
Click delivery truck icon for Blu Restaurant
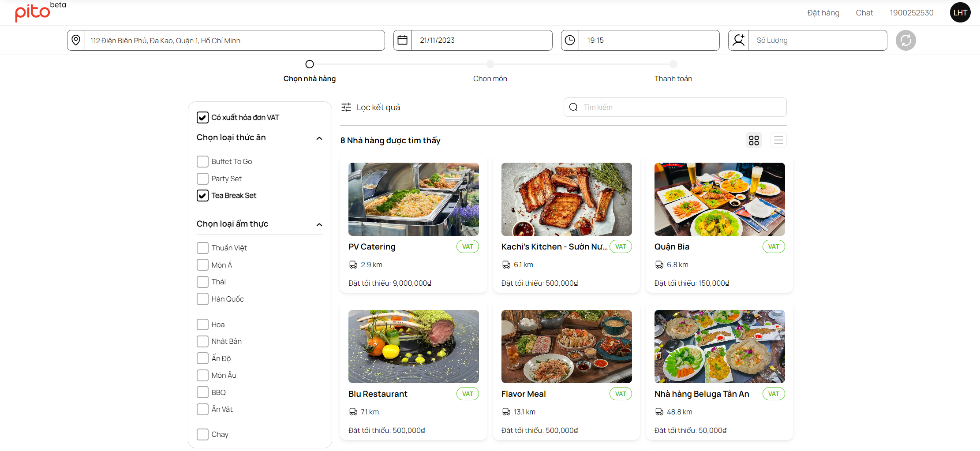pyautogui.click(x=353, y=412)
